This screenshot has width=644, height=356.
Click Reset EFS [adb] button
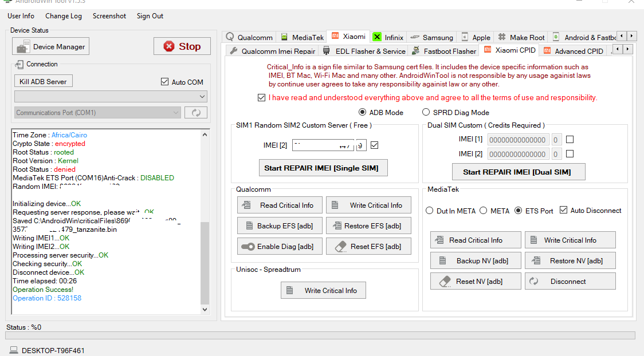point(368,246)
